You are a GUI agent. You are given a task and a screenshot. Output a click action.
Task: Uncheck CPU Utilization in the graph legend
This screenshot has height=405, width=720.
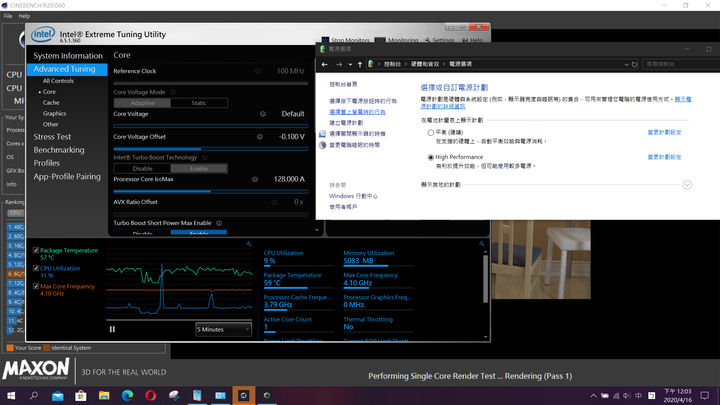(x=36, y=269)
